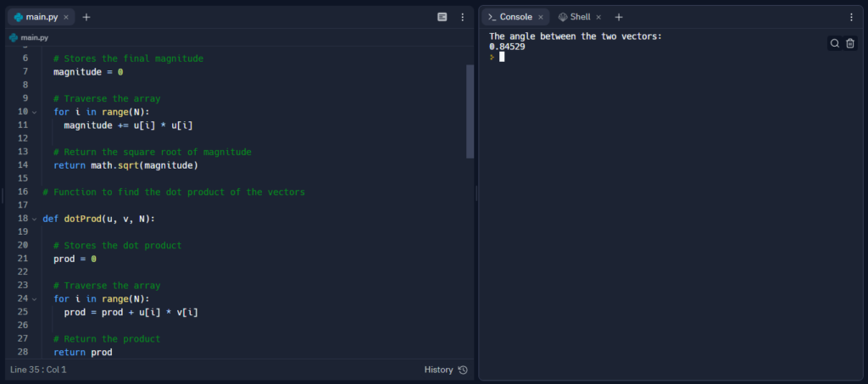Click the Shell tab cube icon
This screenshot has height=384, width=868.
coord(563,17)
